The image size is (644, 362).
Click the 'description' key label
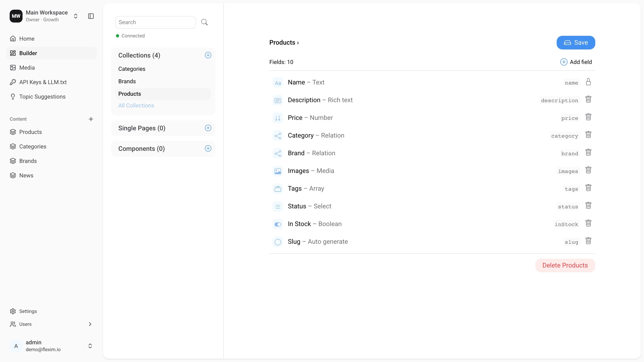[559, 100]
